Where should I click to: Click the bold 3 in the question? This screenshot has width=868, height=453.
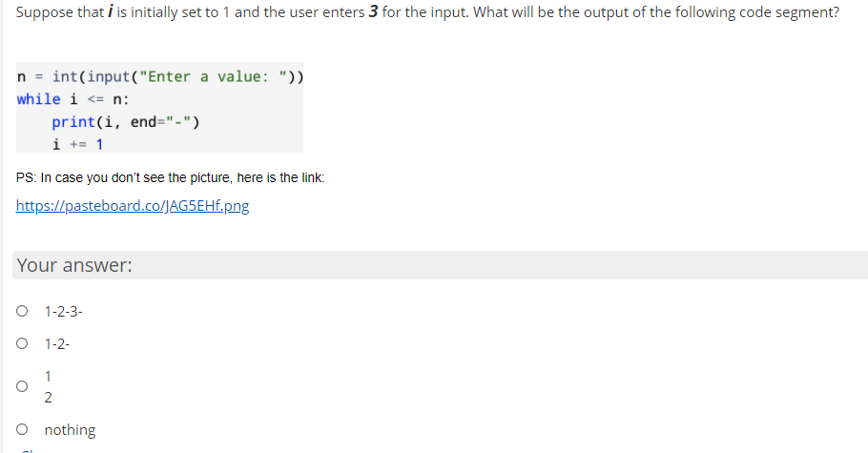click(371, 12)
